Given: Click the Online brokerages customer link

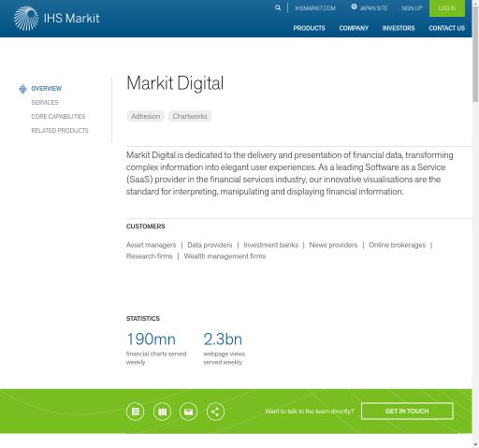Looking at the screenshot, I should coord(397,245).
